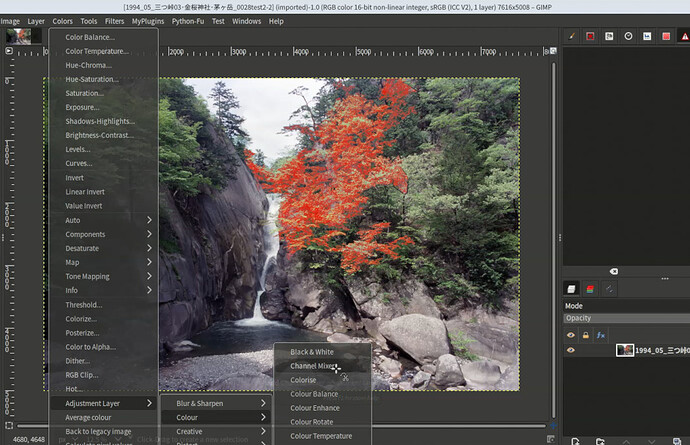Select Channel Mixer adjustment layer

click(x=323, y=366)
